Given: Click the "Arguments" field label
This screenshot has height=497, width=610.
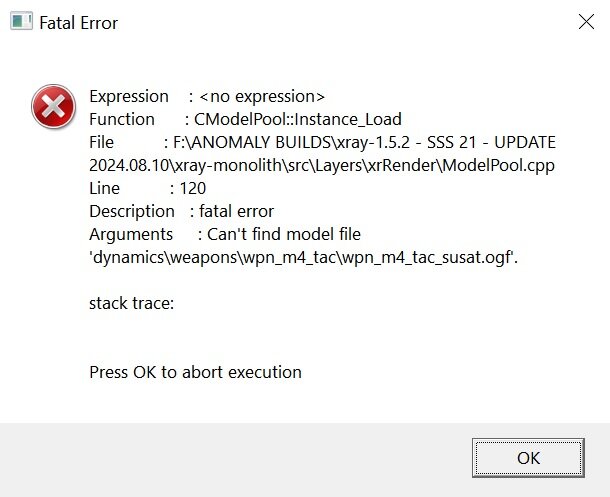Looking at the screenshot, I should 131,234.
